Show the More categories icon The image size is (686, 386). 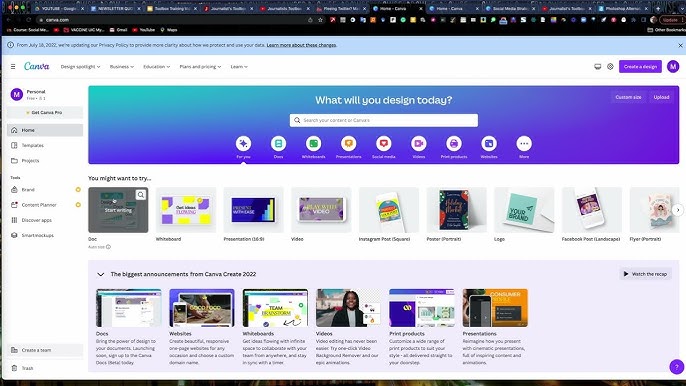click(524, 144)
